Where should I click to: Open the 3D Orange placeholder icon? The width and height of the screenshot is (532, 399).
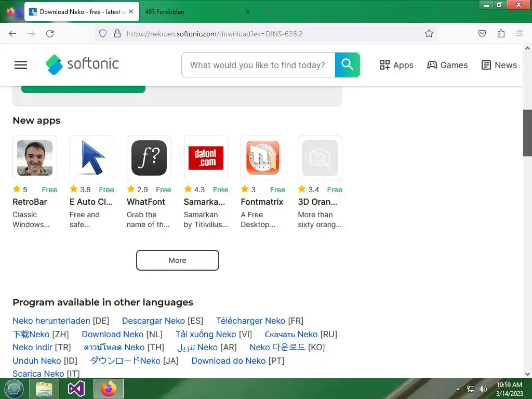(x=320, y=158)
